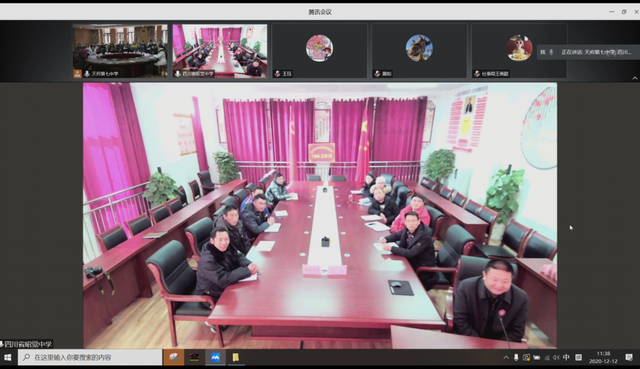Expand the hidden system tray icons arrow
Screen dimensions: 640x369
[506, 358]
